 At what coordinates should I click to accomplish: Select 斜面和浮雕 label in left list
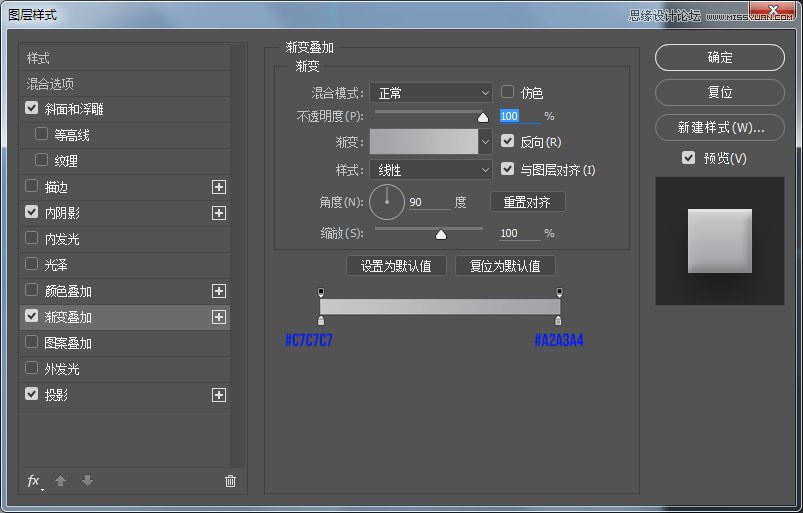pos(74,109)
